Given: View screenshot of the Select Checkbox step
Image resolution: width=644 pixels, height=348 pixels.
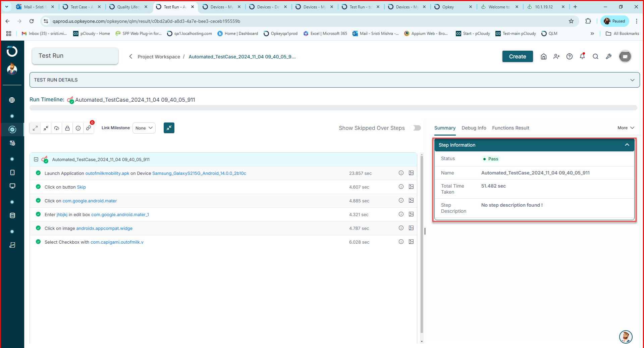Looking at the screenshot, I should [411, 242].
